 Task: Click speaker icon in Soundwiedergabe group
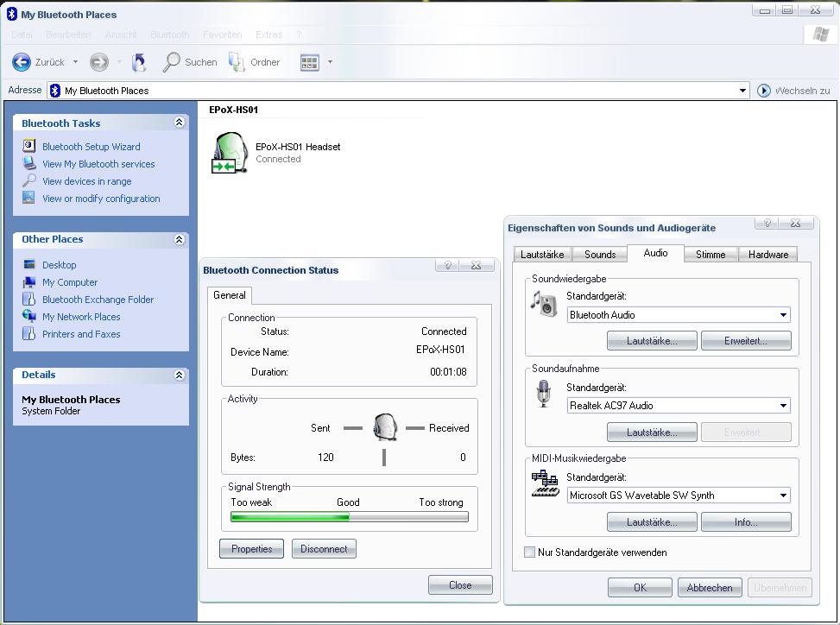point(544,304)
